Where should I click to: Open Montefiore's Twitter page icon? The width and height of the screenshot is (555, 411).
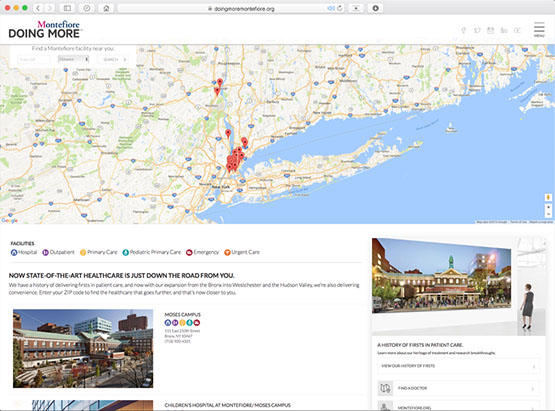pyautogui.click(x=477, y=30)
